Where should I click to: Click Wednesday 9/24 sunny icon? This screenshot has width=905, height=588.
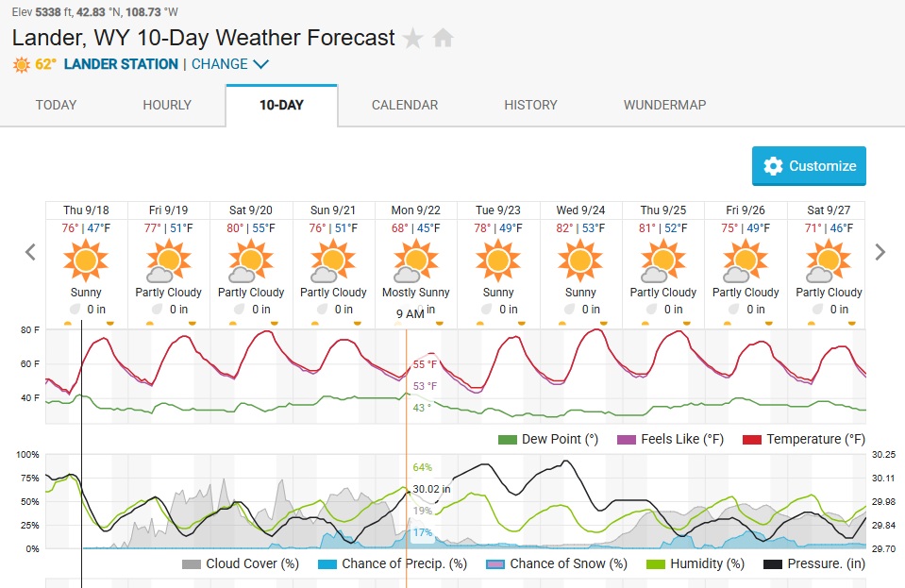tap(580, 260)
